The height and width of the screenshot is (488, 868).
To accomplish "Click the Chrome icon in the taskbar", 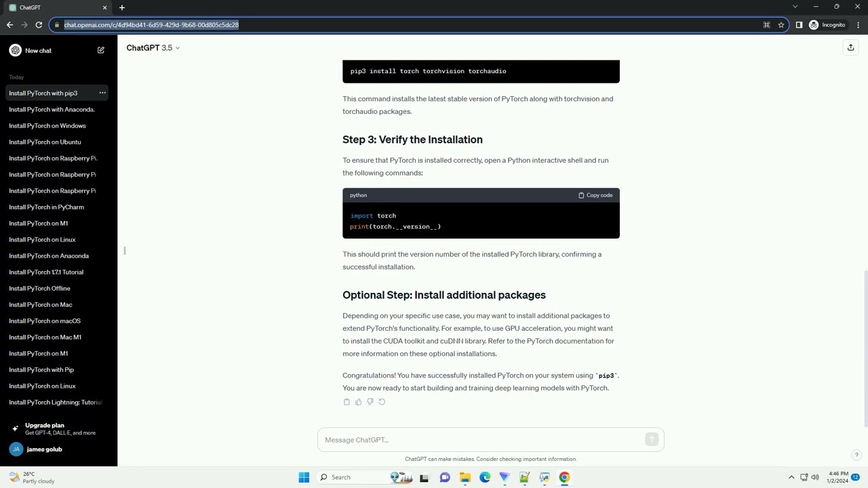I will coord(564,477).
